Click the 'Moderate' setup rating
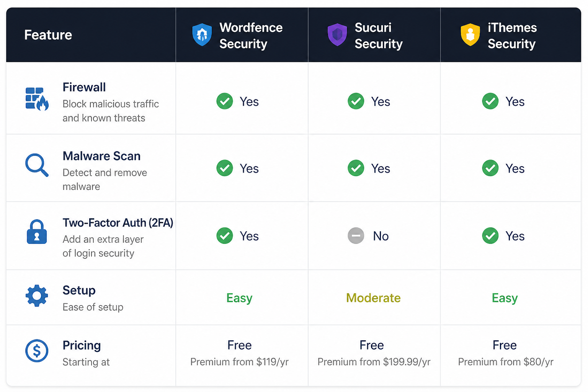The width and height of the screenshot is (588, 392). (373, 298)
